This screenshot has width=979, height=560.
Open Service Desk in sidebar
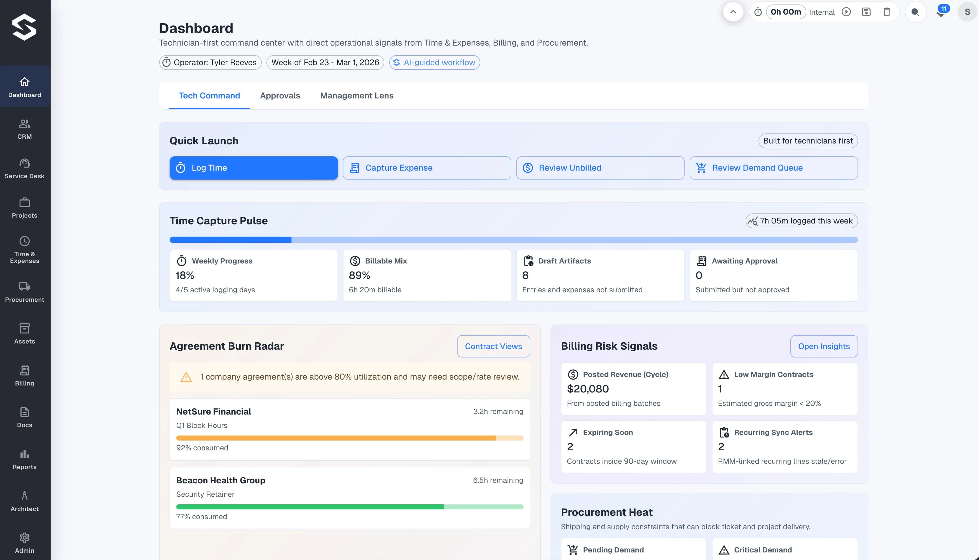(25, 168)
